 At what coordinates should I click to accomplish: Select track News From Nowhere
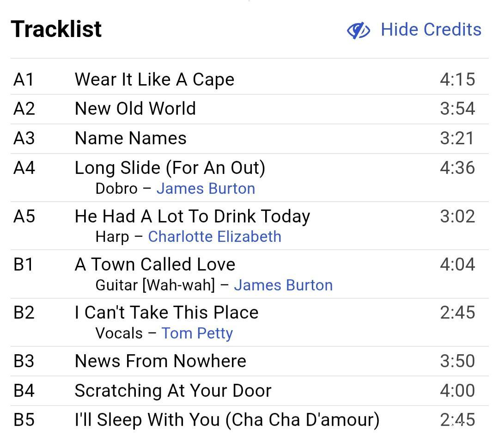pyautogui.click(x=160, y=361)
